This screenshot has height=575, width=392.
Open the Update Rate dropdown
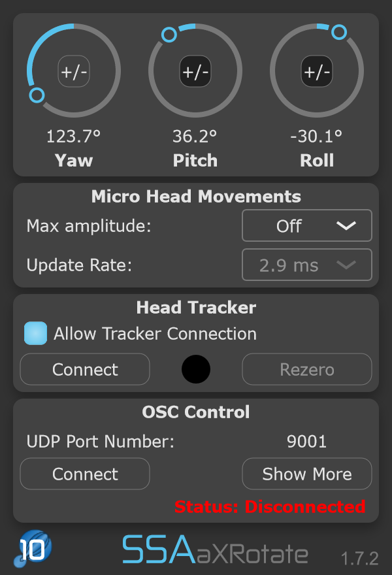(307, 265)
